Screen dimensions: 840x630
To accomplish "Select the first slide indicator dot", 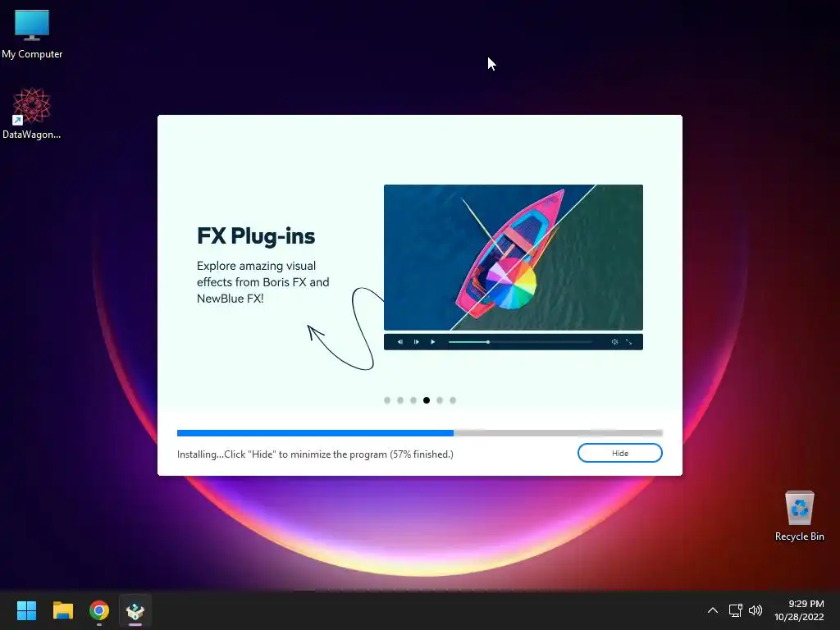I will [387, 400].
